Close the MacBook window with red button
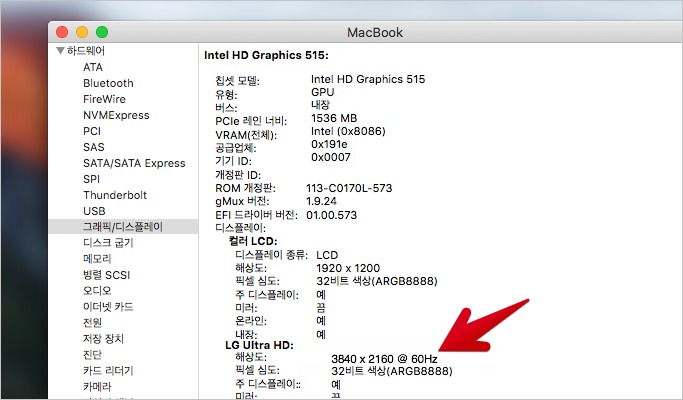The height and width of the screenshot is (400, 683). (62, 32)
